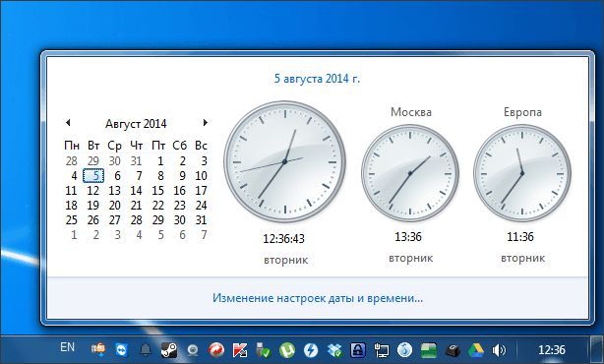Click the 'Пн' weekday header
This screenshot has height=364, width=604.
(72, 146)
